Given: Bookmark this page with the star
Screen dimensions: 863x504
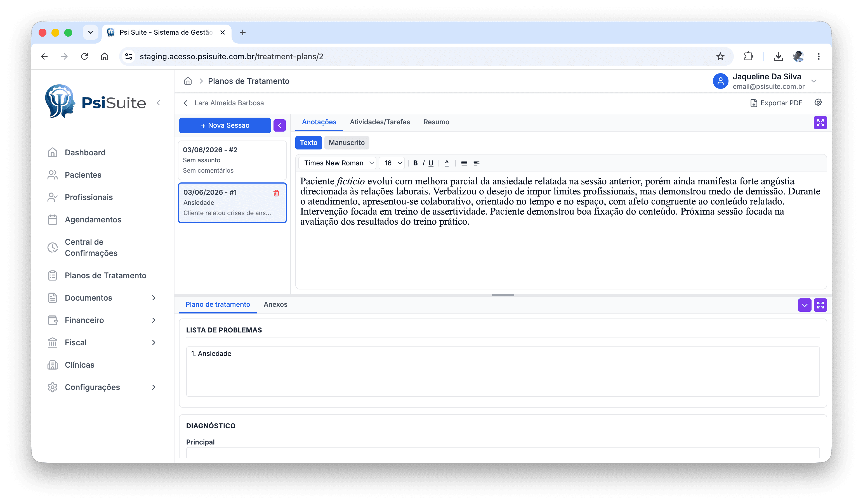Looking at the screenshot, I should [x=720, y=56].
